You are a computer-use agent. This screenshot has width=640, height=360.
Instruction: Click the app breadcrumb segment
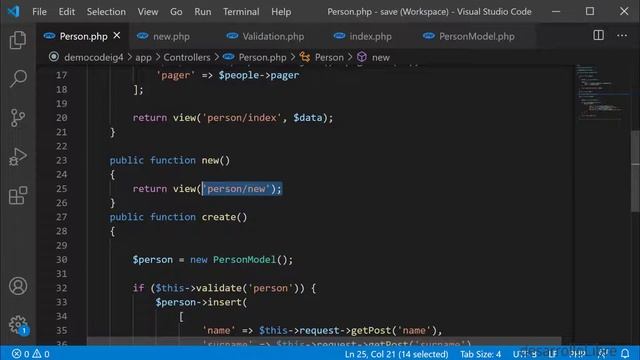click(143, 57)
